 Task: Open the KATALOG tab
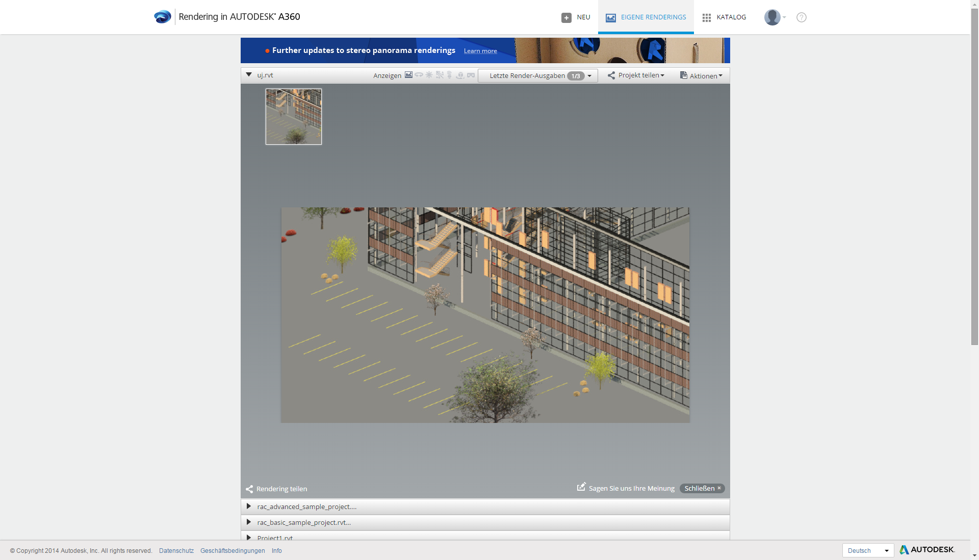[x=724, y=17]
